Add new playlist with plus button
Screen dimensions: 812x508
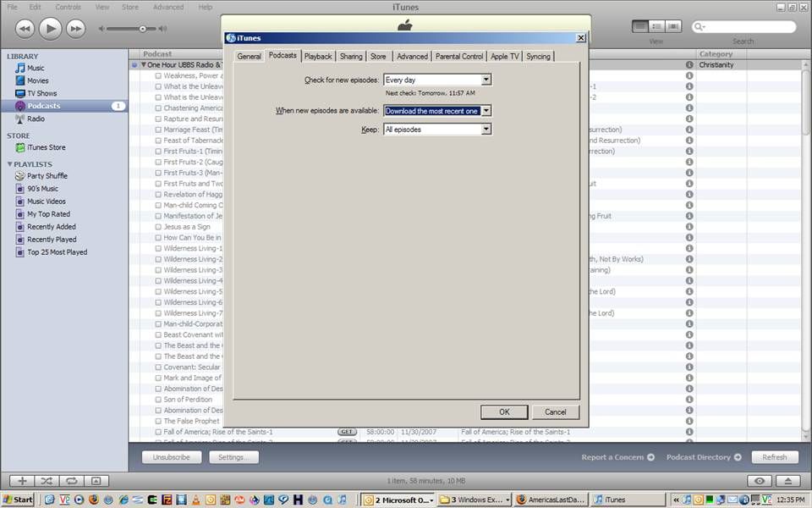pyautogui.click(x=22, y=481)
